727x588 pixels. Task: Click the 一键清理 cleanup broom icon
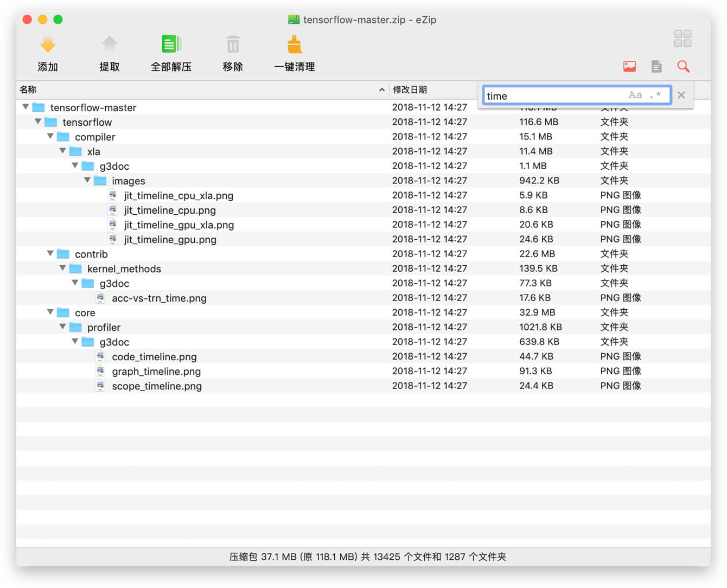tap(294, 44)
